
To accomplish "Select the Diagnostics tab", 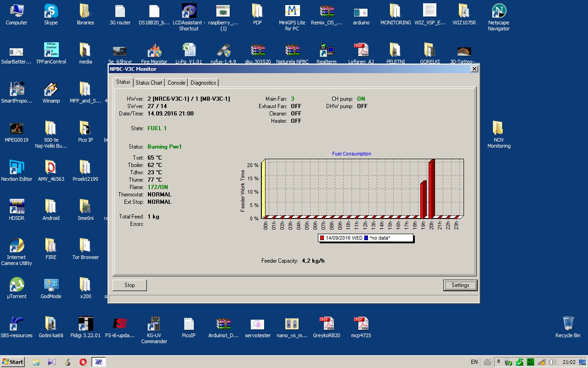I will pyautogui.click(x=203, y=83).
